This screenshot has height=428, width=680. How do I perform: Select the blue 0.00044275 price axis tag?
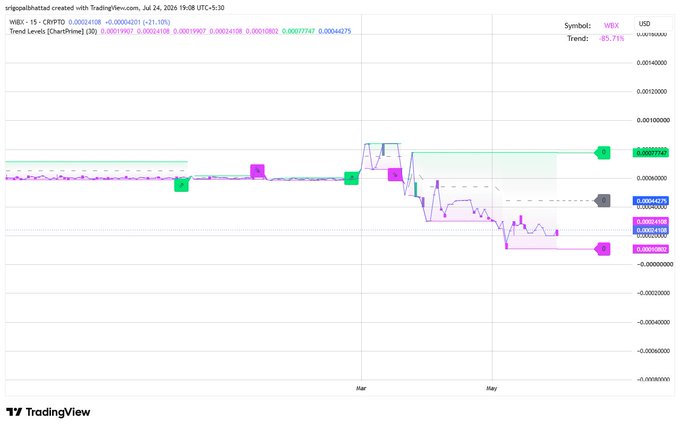click(x=651, y=201)
